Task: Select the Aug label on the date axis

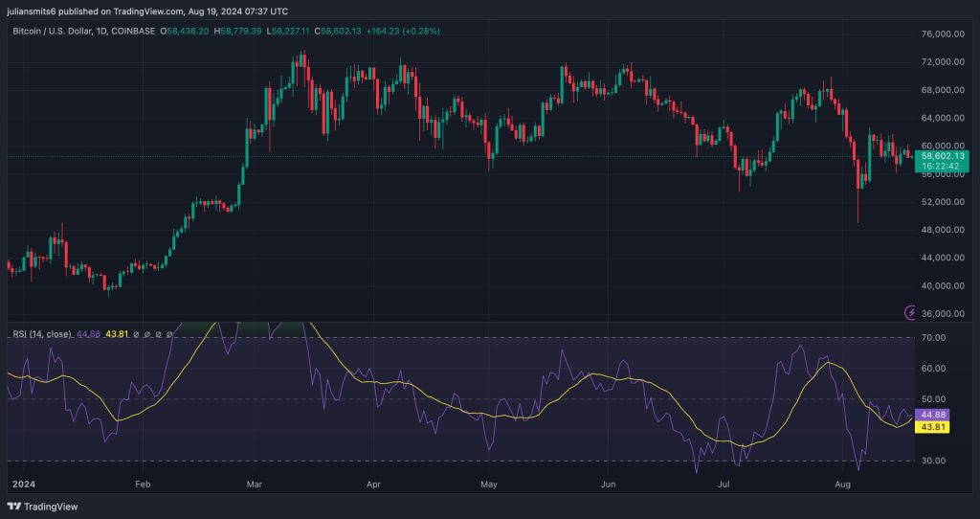Action: [843, 485]
